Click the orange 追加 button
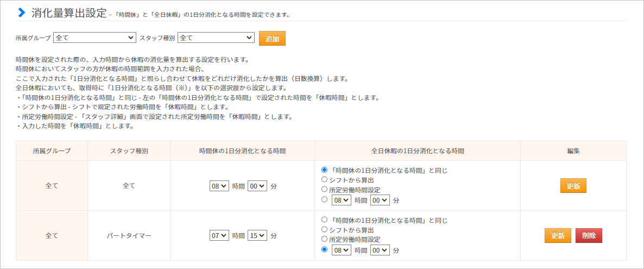The image size is (644, 269). (272, 39)
